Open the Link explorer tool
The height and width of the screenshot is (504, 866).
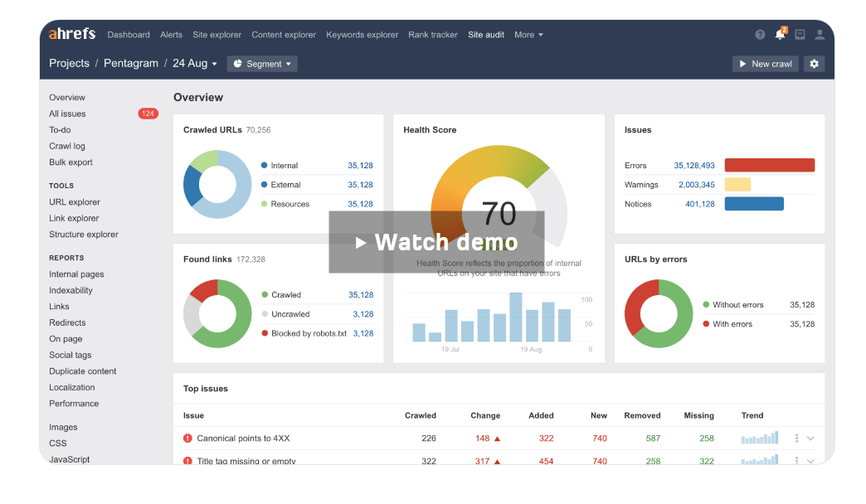[74, 218]
